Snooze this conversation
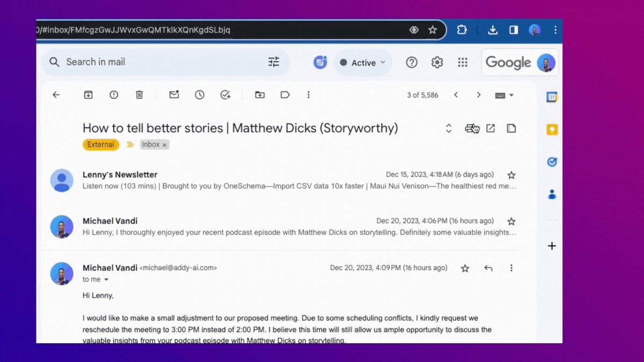The height and width of the screenshot is (362, 644). (x=200, y=95)
